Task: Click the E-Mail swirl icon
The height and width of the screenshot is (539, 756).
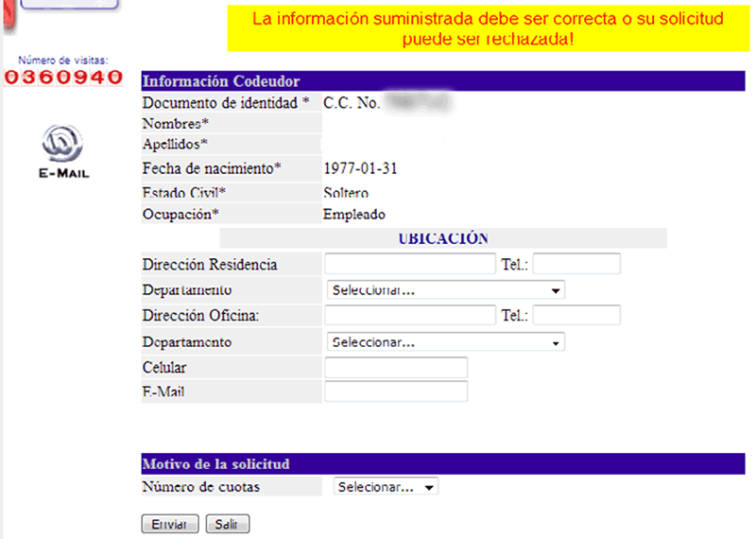Action: coord(62,144)
